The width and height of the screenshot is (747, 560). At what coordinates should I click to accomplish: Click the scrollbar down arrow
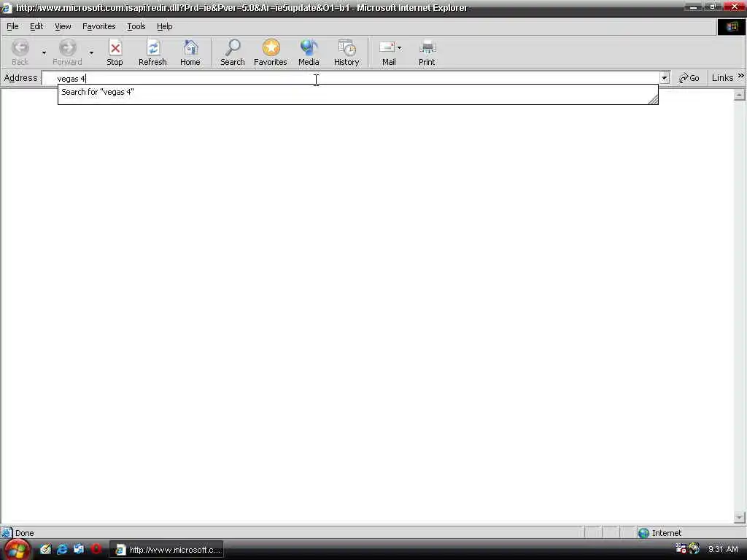[740, 517]
